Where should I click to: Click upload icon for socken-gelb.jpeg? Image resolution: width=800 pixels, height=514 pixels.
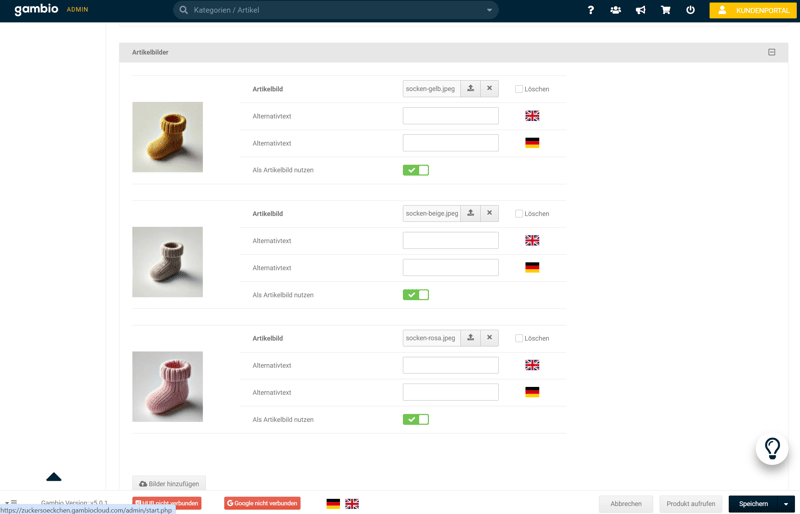471,89
